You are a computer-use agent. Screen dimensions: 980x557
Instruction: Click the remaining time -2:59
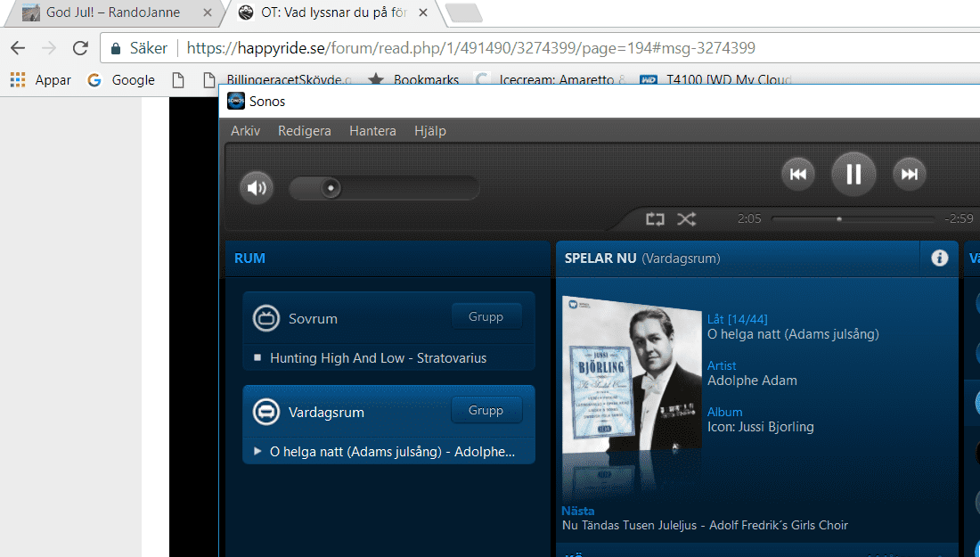click(959, 219)
